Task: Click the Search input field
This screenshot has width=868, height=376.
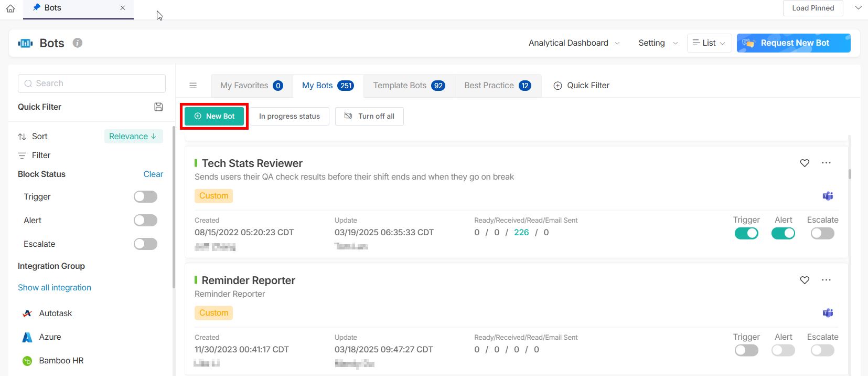Action: click(x=92, y=83)
